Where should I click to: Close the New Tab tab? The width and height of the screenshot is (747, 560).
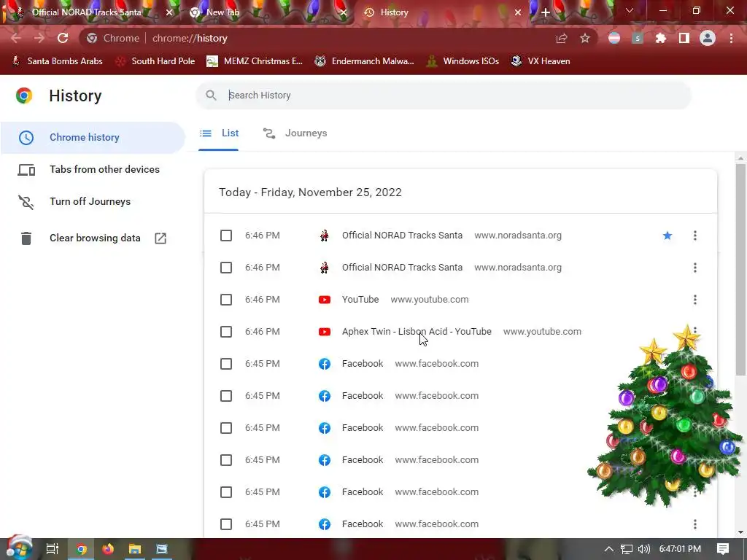[x=344, y=12]
